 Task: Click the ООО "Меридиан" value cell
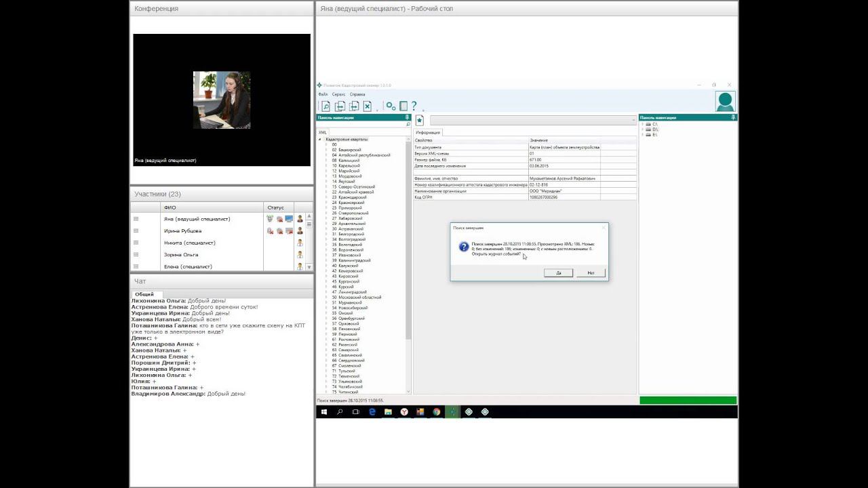click(564, 191)
